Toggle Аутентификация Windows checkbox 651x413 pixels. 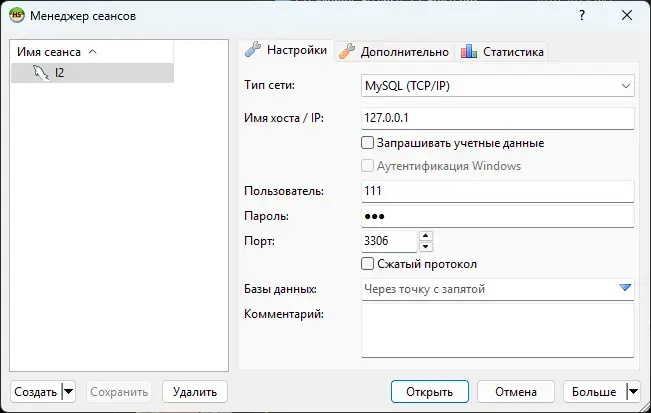point(367,166)
